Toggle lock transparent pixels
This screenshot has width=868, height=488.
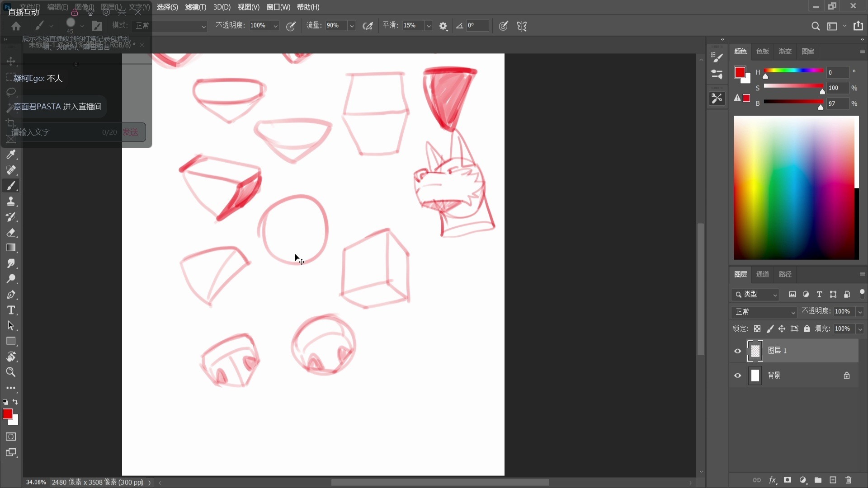coord(757,329)
